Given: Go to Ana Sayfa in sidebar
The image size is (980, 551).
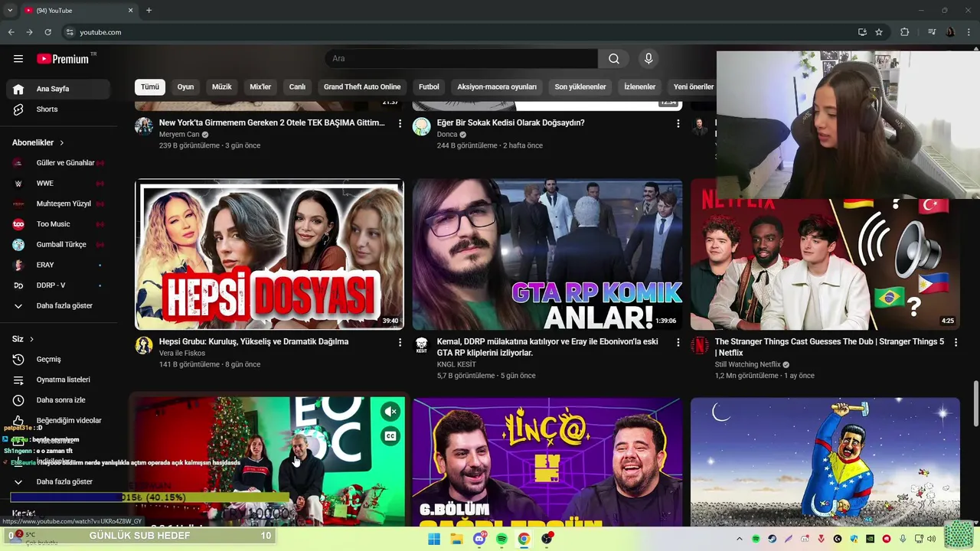Looking at the screenshot, I should (x=57, y=89).
